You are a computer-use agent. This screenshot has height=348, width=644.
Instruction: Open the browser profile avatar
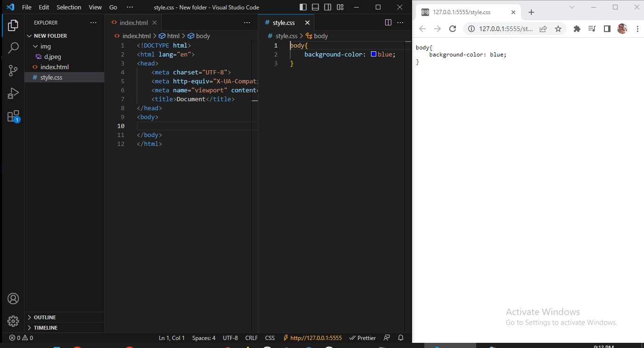tap(622, 29)
